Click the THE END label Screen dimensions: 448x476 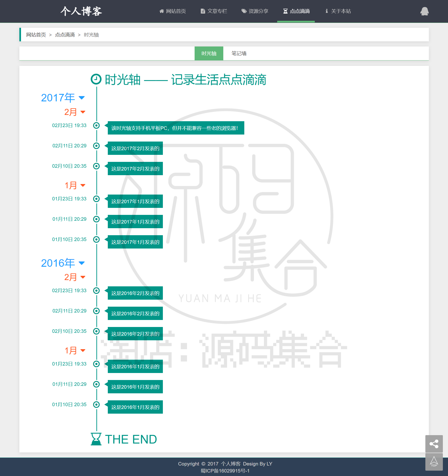(131, 439)
